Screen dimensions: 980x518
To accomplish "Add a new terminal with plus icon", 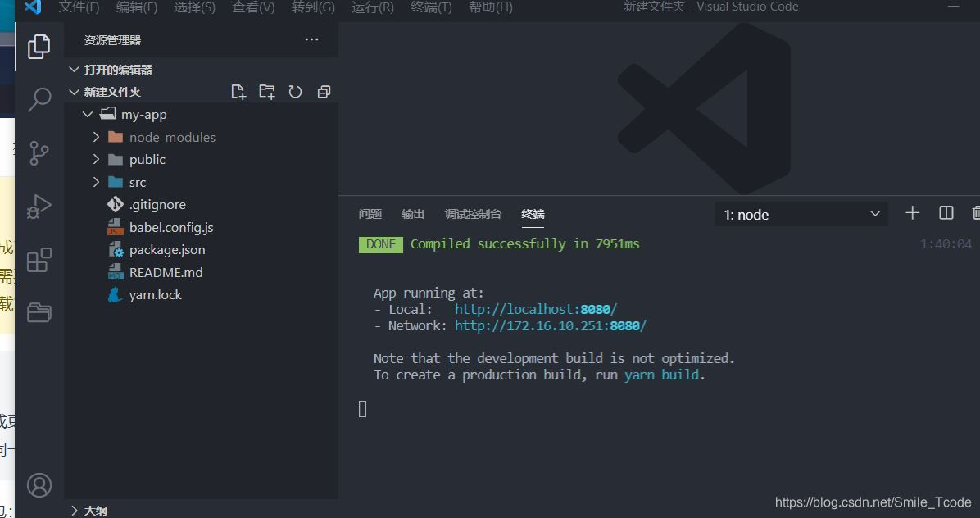I will (913, 213).
